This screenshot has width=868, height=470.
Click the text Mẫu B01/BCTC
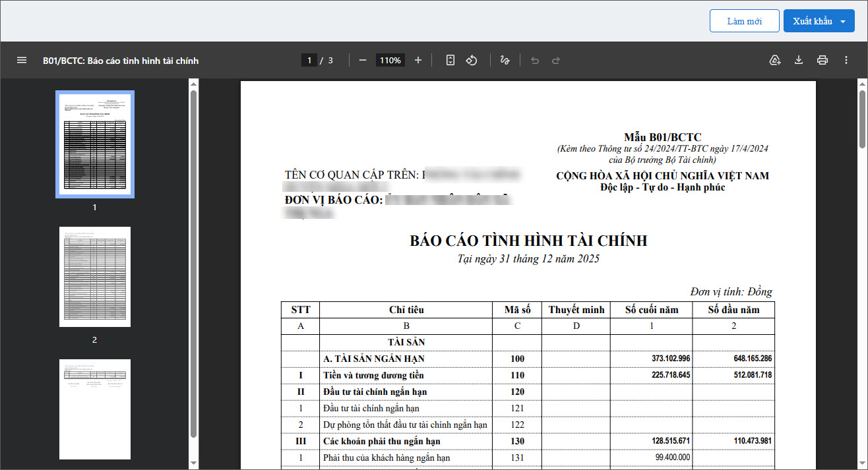[x=663, y=137]
